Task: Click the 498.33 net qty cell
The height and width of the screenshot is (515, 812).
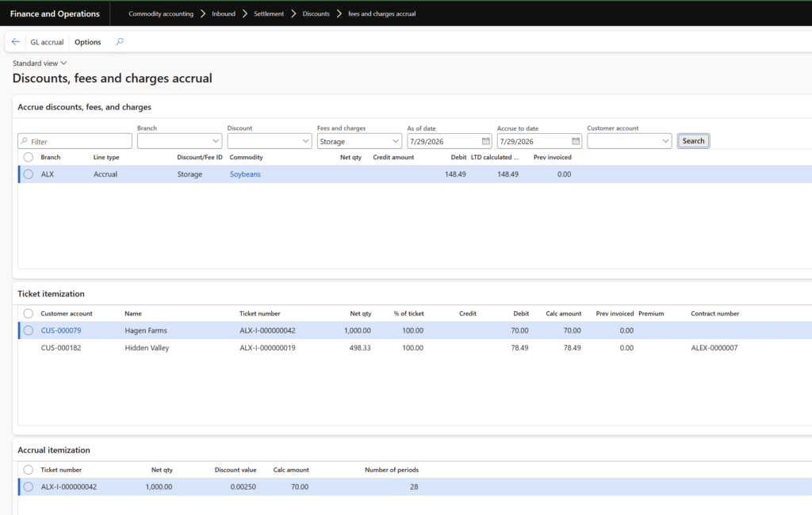Action: point(360,348)
